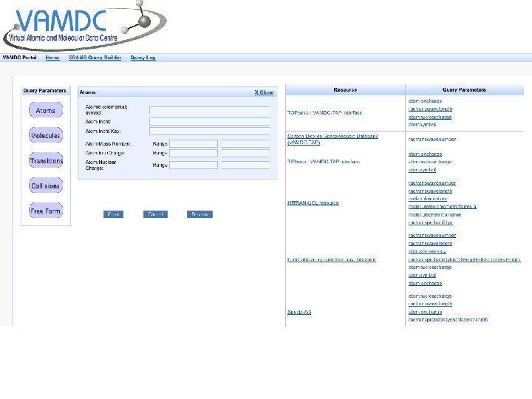Click 'TOPbase : VAMDC-TAP interface' resource text
This screenshot has width=532, height=399.
[x=324, y=112]
